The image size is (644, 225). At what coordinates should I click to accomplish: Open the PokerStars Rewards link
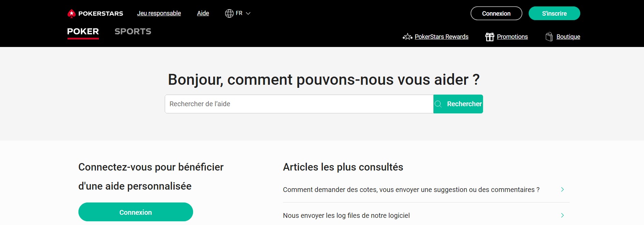pyautogui.click(x=441, y=37)
